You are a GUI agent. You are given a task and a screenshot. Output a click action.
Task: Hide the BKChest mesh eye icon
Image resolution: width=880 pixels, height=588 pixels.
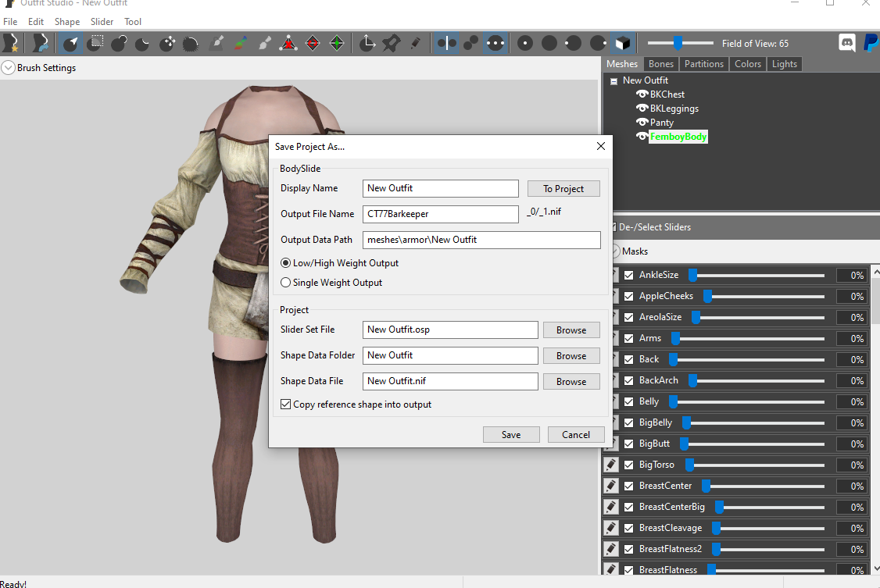[x=642, y=94]
